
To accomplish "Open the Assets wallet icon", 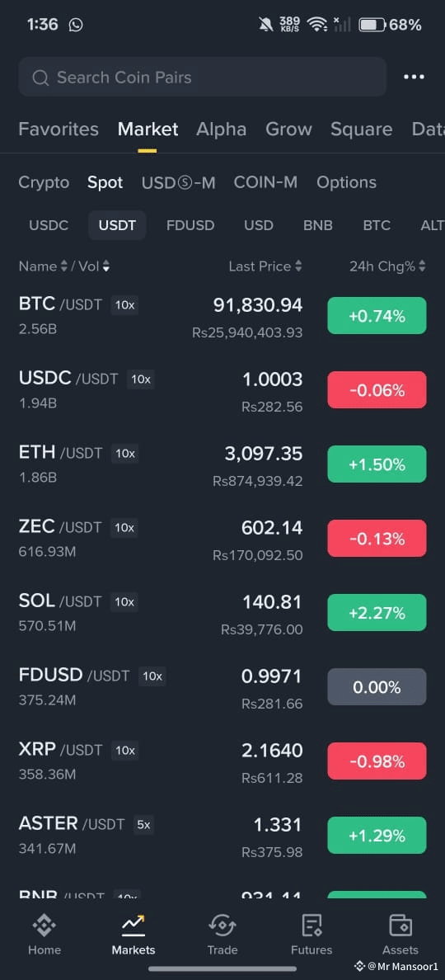I will (400, 925).
